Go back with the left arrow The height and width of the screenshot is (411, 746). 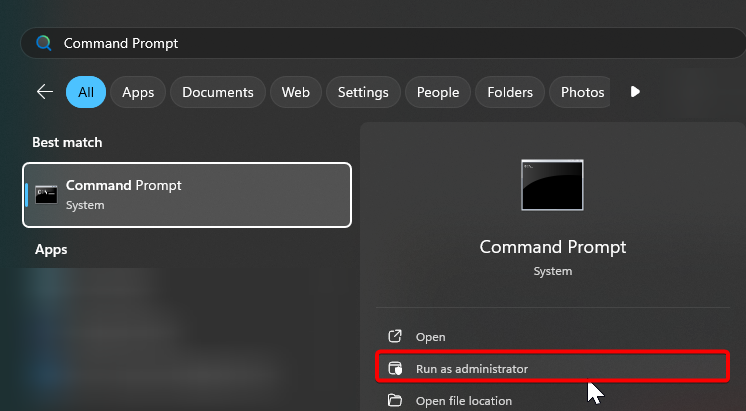[45, 92]
